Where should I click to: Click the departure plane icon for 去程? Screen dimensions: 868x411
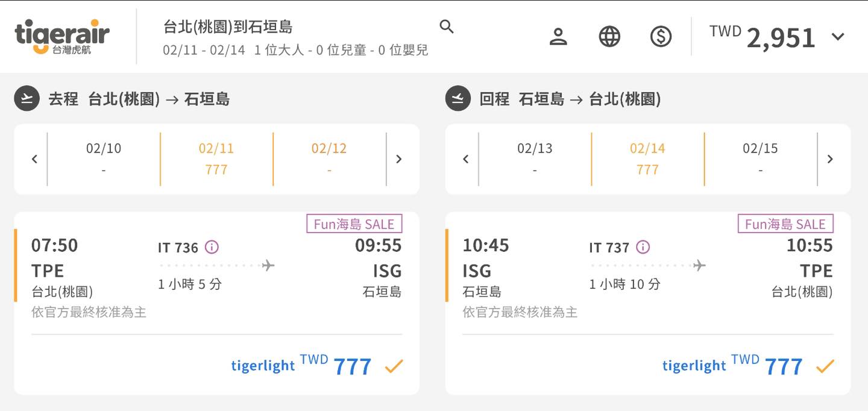27,99
